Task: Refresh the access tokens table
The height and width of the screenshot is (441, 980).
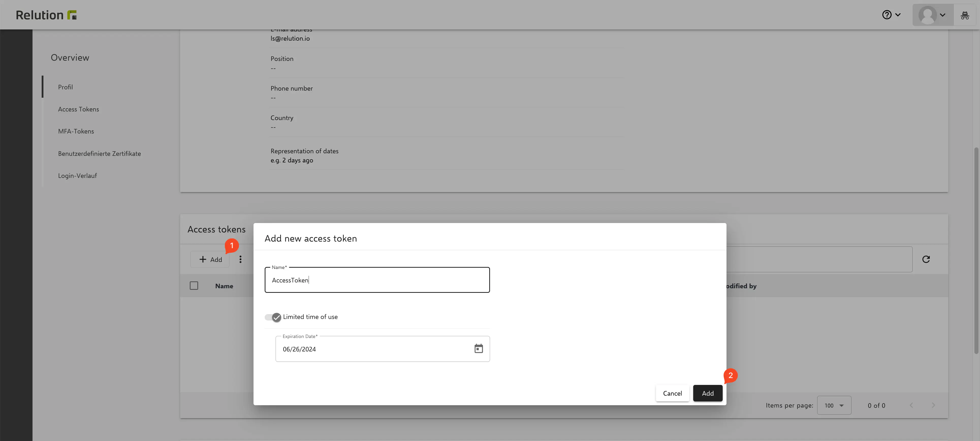Action: pos(926,259)
